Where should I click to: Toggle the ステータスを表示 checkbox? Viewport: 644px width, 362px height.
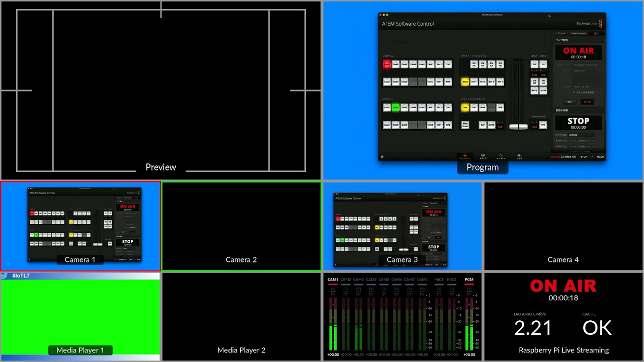pyautogui.click(x=574, y=92)
